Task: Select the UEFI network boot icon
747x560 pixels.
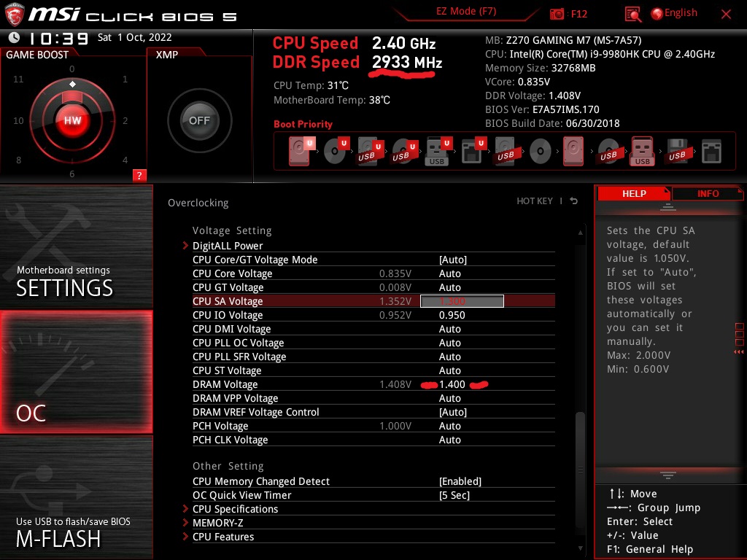Action: click(x=473, y=152)
